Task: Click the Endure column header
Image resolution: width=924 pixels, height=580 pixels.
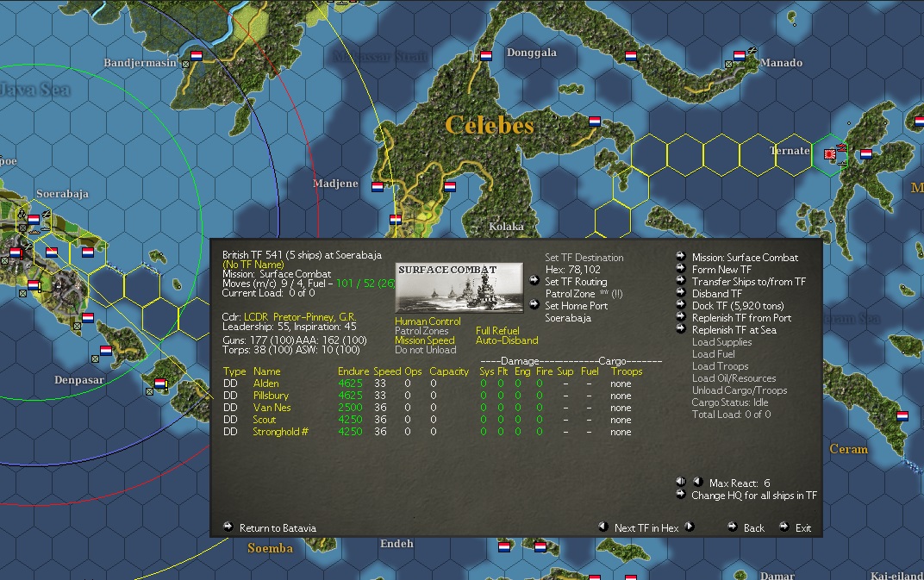Action: (x=353, y=371)
